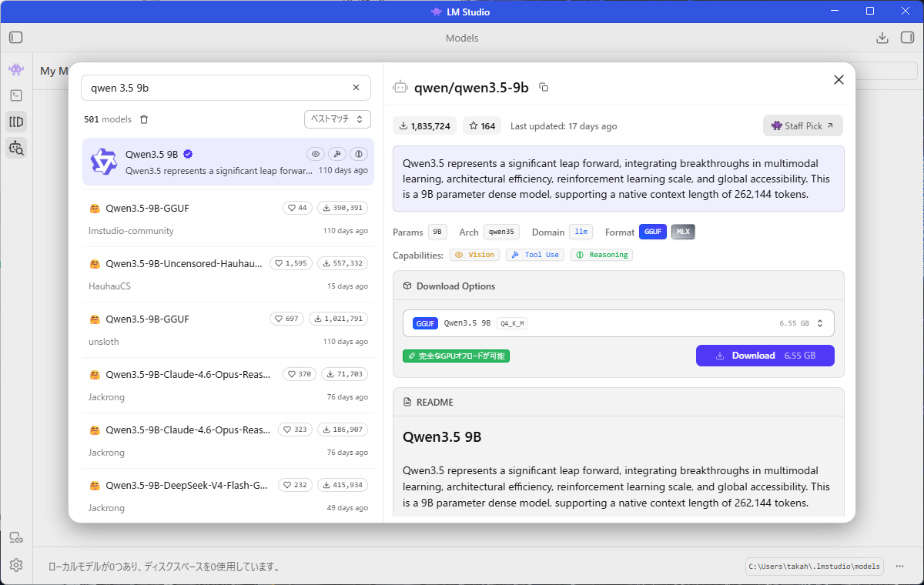Viewport: 924px width, 585px height.
Task: Click the 390,391 downloads badge
Action: (342, 208)
